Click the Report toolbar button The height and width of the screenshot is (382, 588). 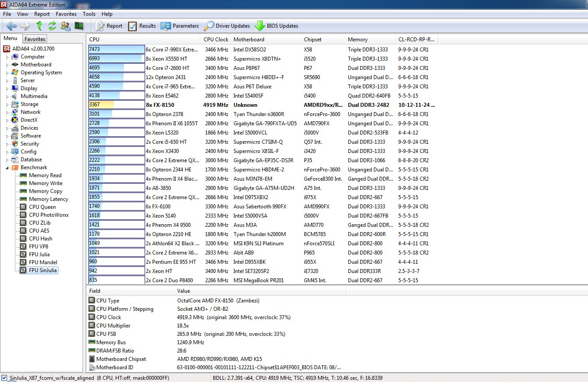(109, 26)
